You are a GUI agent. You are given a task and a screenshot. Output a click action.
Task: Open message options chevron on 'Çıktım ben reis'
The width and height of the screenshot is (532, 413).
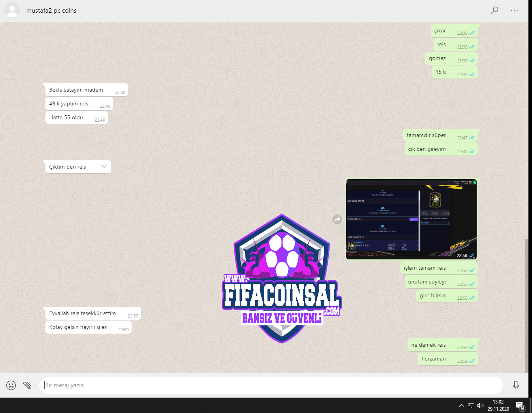tap(104, 167)
